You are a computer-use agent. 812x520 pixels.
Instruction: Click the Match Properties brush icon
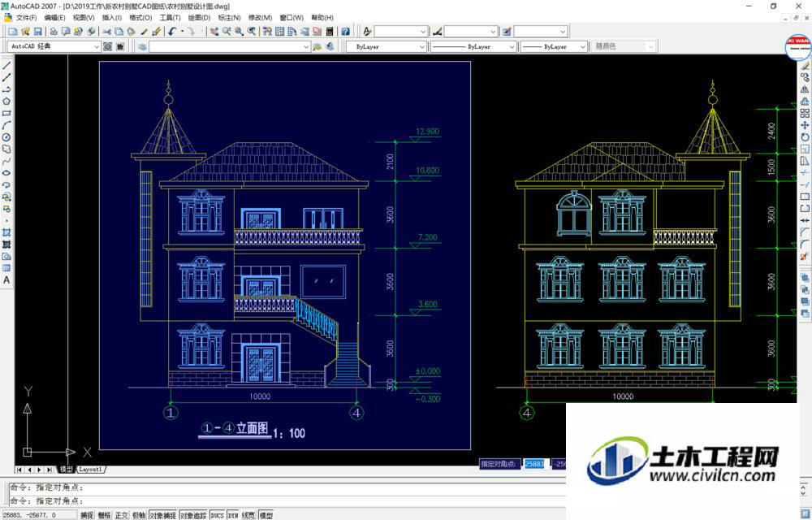click(x=144, y=32)
